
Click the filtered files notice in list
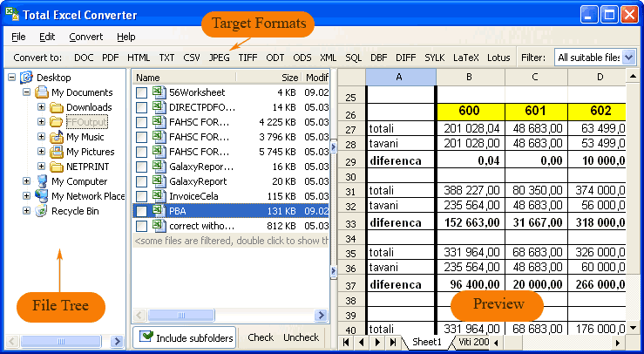point(231,241)
